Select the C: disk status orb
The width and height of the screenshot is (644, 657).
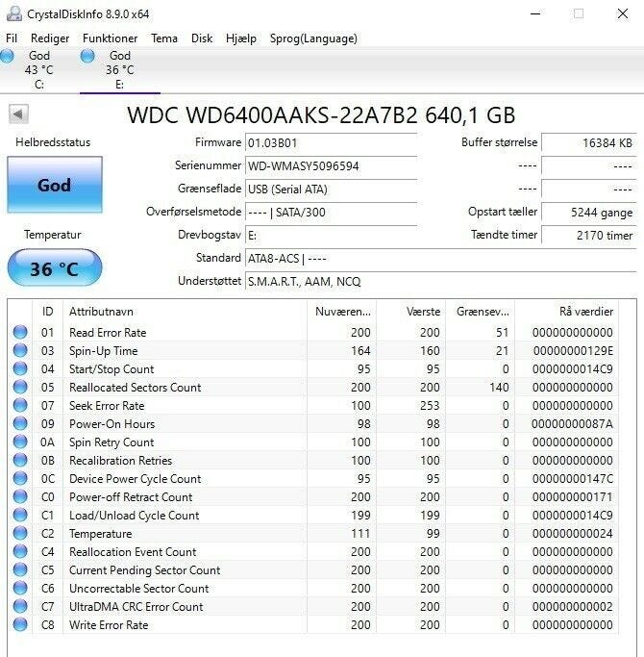coord(7,56)
